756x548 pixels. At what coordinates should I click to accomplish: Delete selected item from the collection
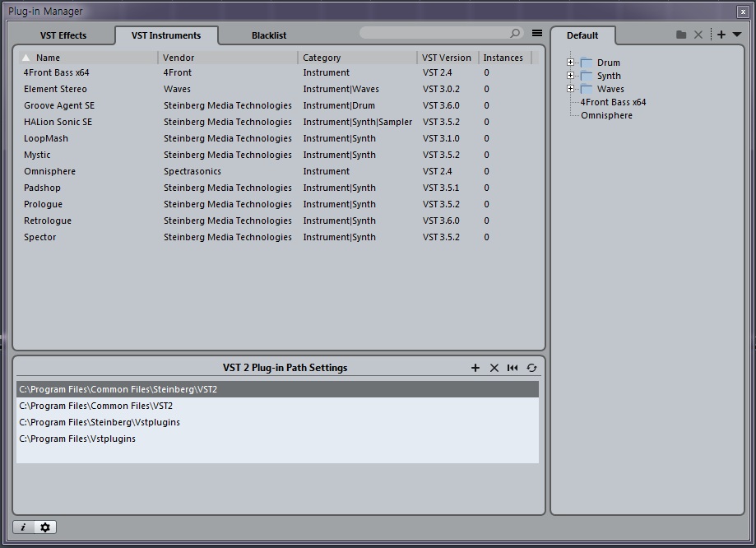click(698, 35)
